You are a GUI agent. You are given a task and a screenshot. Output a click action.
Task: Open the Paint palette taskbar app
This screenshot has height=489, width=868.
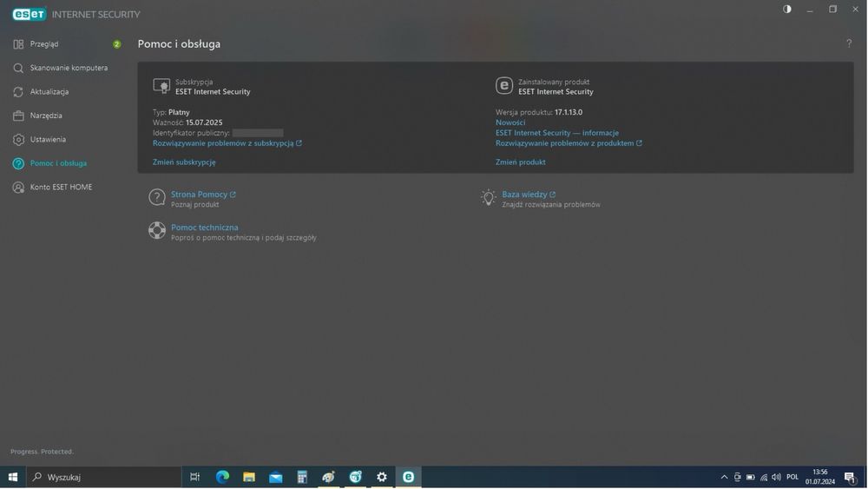pos(328,477)
